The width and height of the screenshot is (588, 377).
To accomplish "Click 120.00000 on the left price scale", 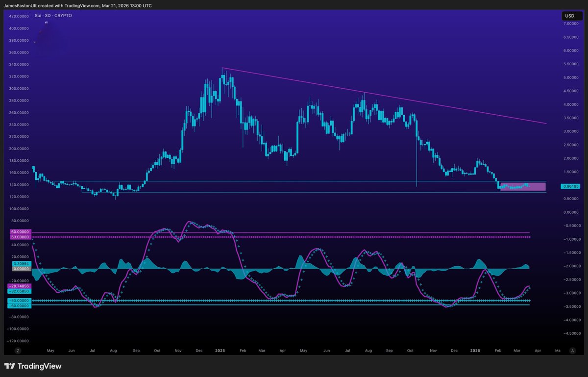I will (x=20, y=197).
